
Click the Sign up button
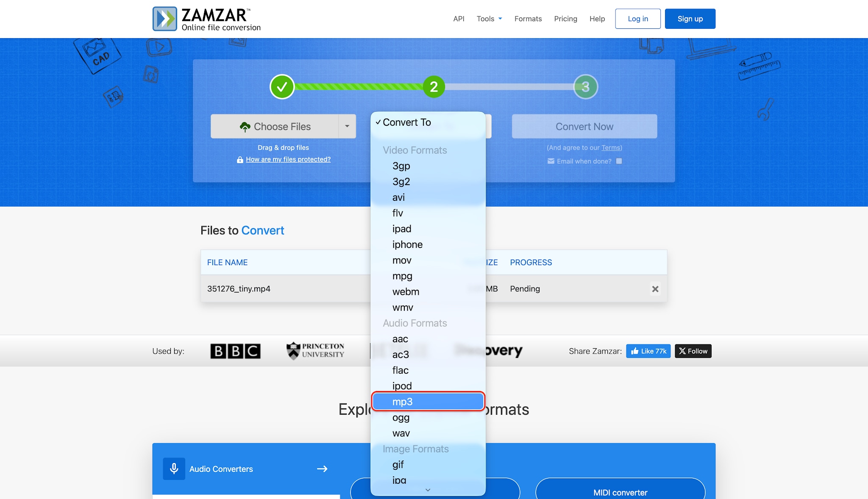[x=690, y=19]
